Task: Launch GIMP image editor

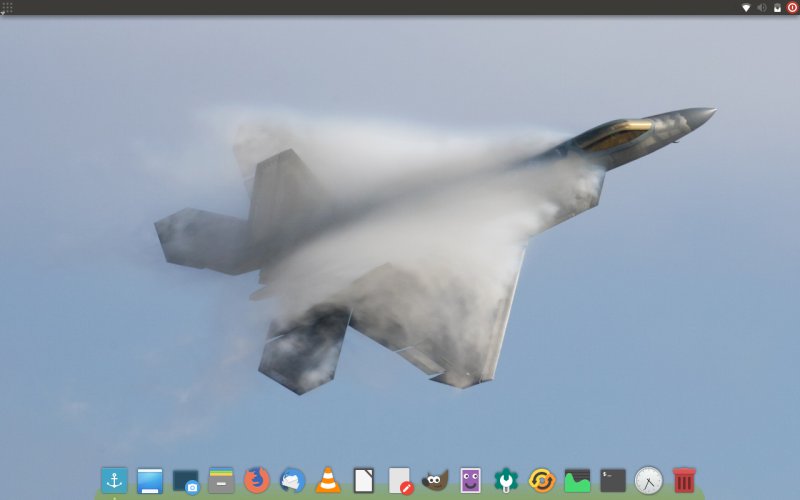Action: tap(435, 480)
